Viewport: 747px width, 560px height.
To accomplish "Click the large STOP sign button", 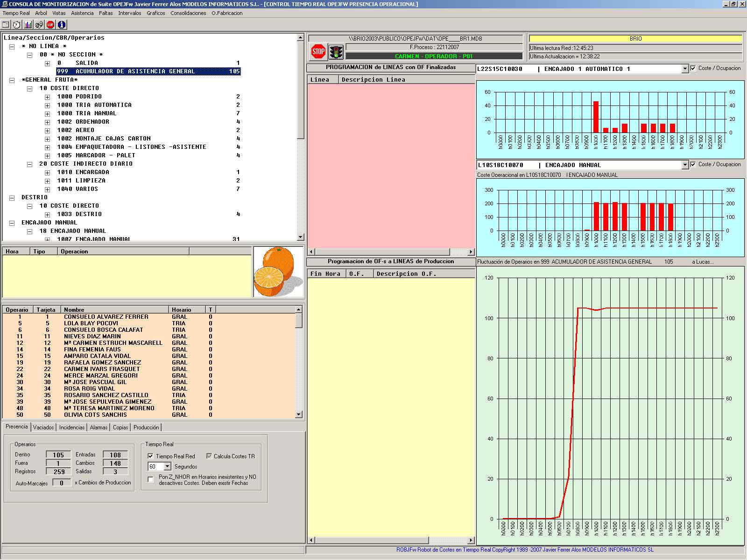I will coord(318,51).
